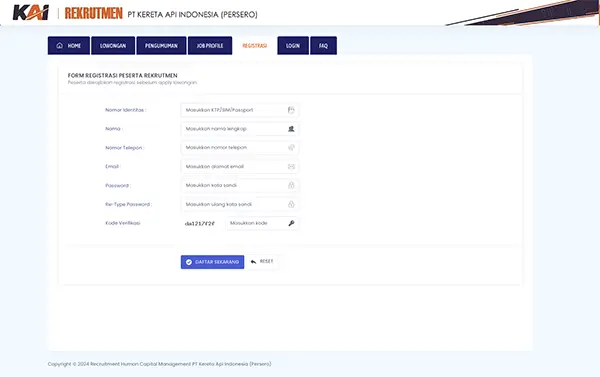Click the phone icon in the Nomor Telepon field

click(291, 147)
